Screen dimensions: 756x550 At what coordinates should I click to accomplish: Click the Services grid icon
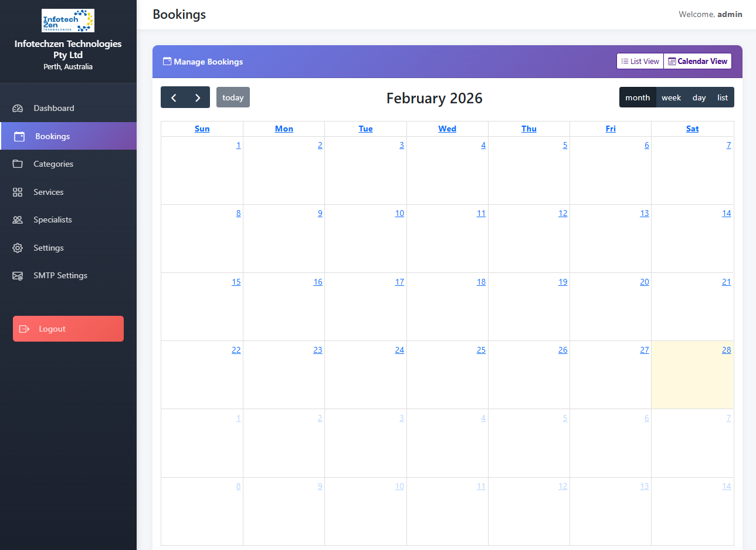[x=17, y=192]
